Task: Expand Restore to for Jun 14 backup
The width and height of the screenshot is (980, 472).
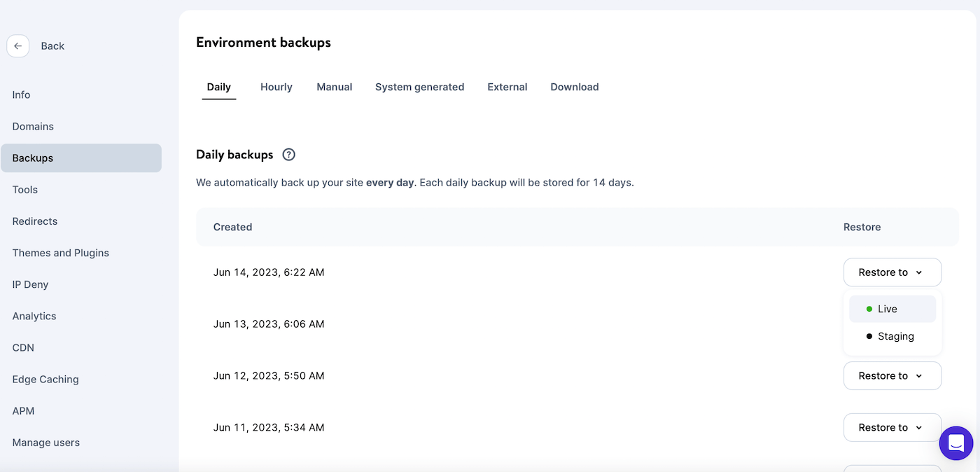Action: [x=892, y=272]
